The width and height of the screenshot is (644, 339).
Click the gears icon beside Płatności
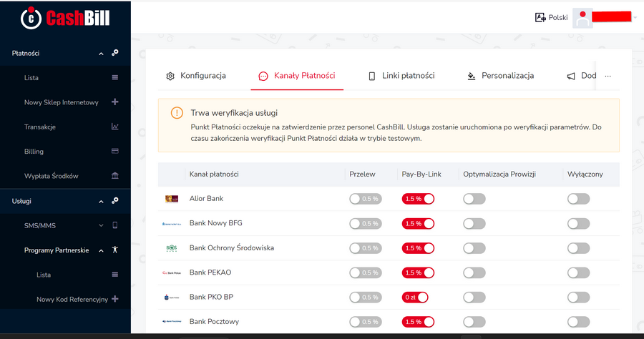(115, 53)
